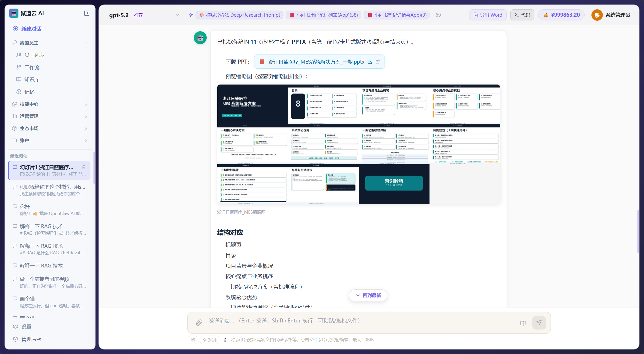Screen dimensions: 644x354
Task: Collapse the left sidebar panel
Action: [x=87, y=13]
